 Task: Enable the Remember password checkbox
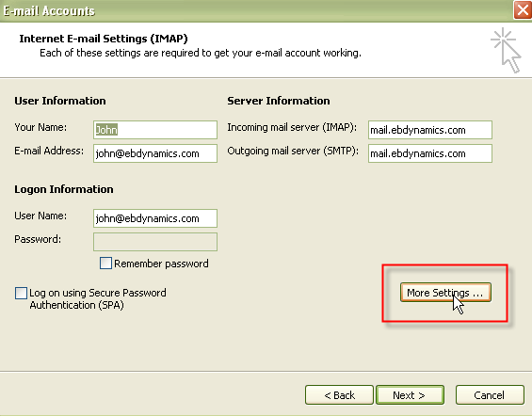pos(105,264)
